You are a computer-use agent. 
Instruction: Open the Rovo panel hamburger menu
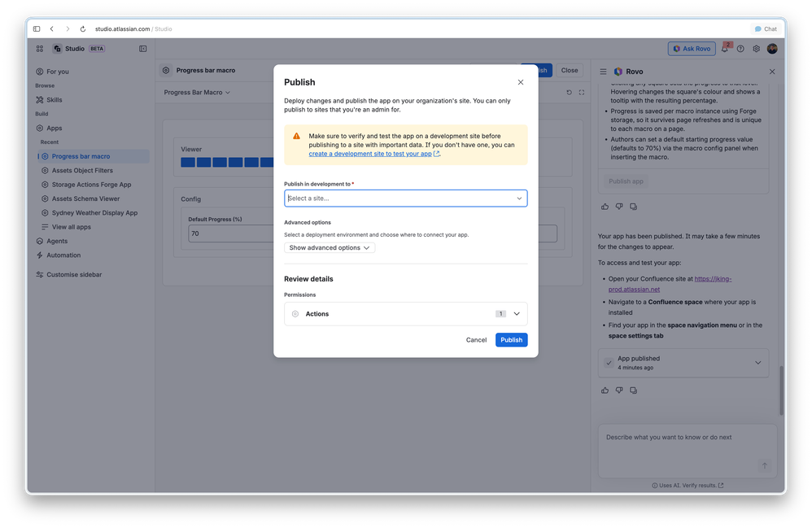coord(603,72)
